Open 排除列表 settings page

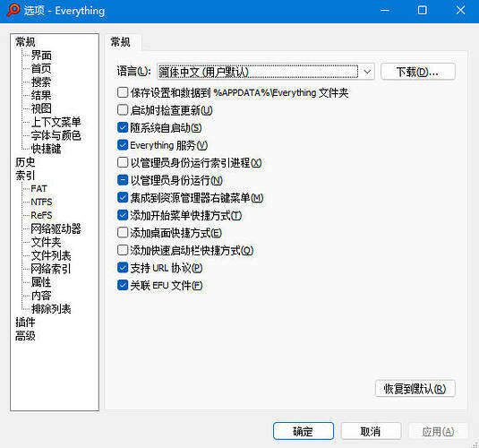tap(51, 309)
